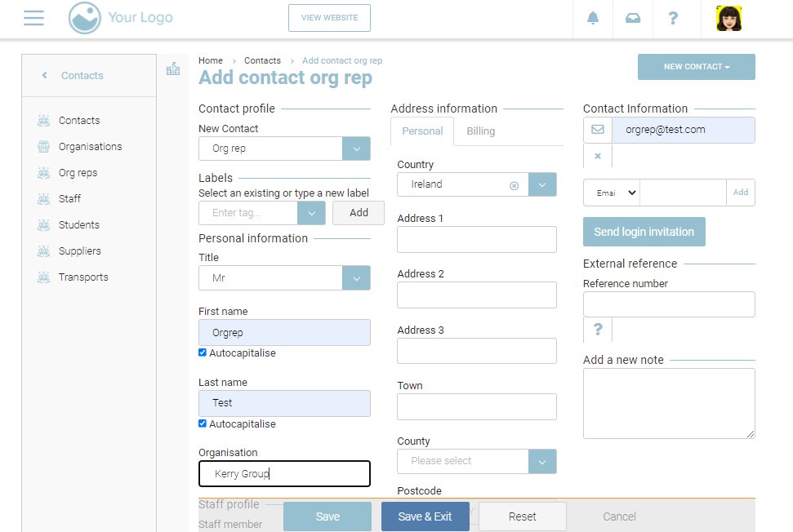The width and height of the screenshot is (793, 532).
Task: Click the notifications bell icon
Action: [x=593, y=18]
